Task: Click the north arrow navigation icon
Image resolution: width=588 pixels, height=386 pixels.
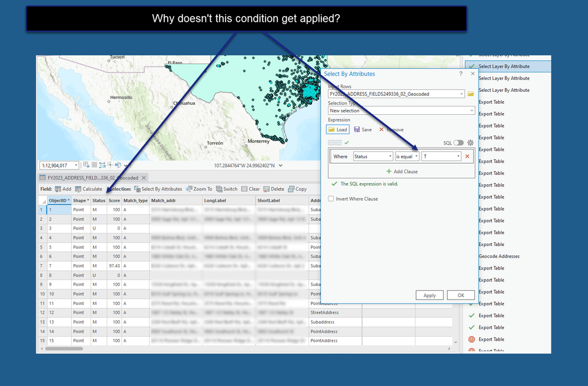Action: pos(118,165)
